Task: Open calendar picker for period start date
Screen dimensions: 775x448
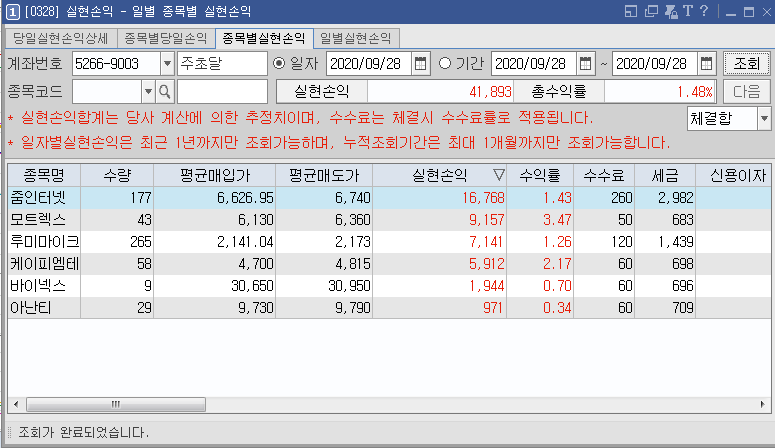Action: coord(585,64)
